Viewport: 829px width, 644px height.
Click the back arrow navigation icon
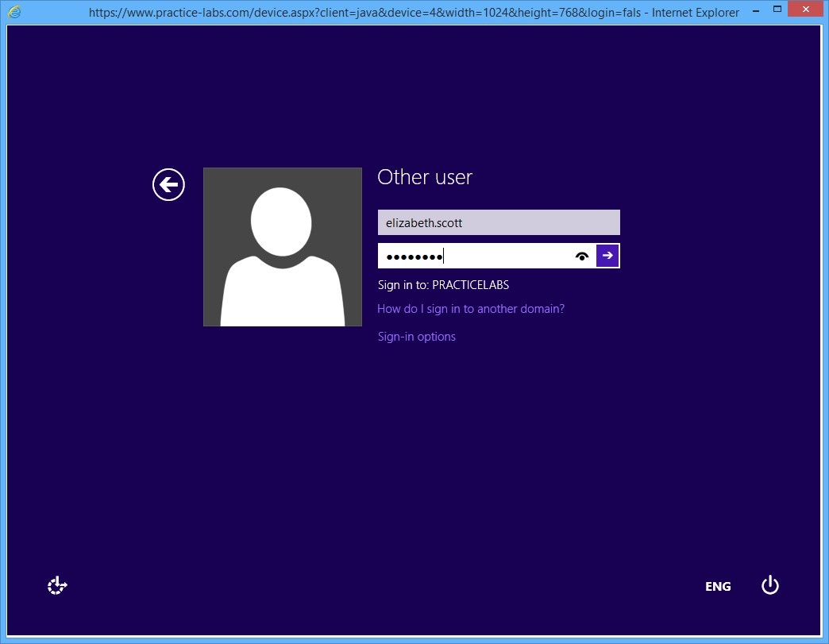[168, 184]
